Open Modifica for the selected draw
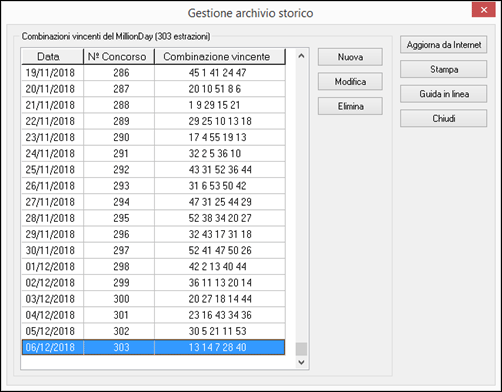The height and width of the screenshot is (392, 502). pyautogui.click(x=350, y=82)
